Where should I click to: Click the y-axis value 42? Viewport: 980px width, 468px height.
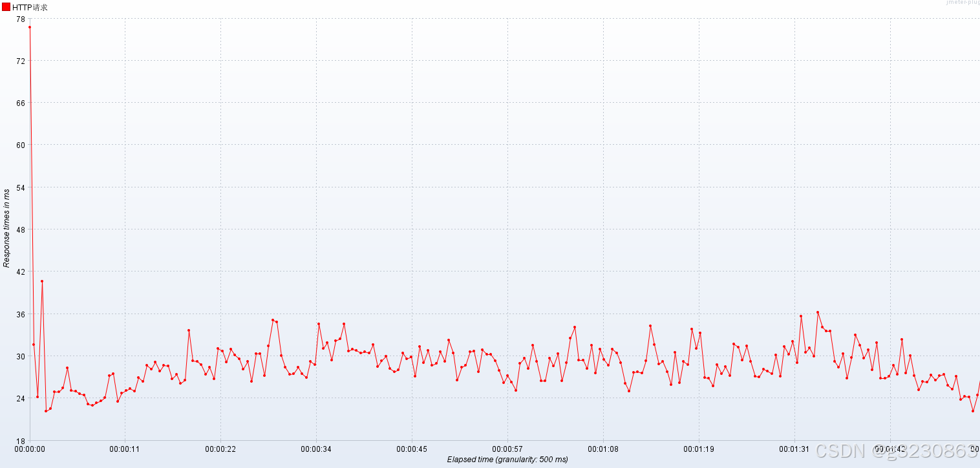coord(21,271)
